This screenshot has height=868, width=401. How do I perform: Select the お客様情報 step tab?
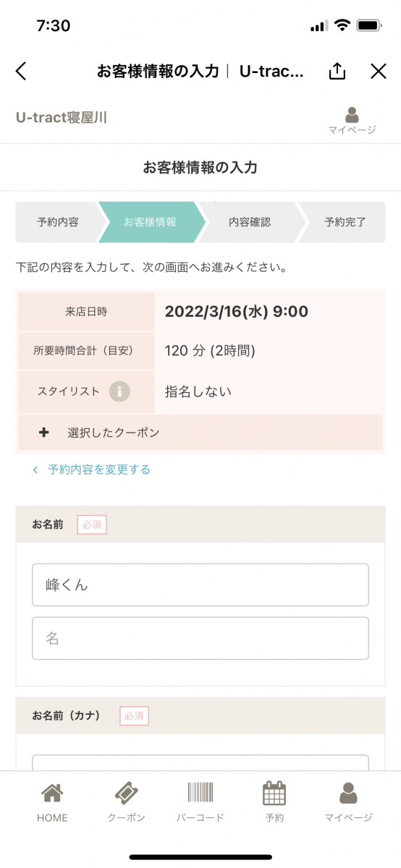pyautogui.click(x=150, y=222)
